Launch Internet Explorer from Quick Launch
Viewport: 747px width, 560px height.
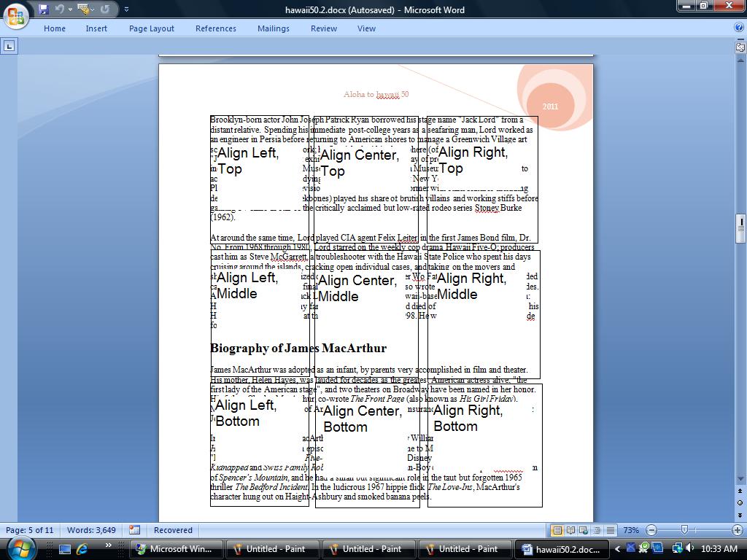tap(82, 549)
